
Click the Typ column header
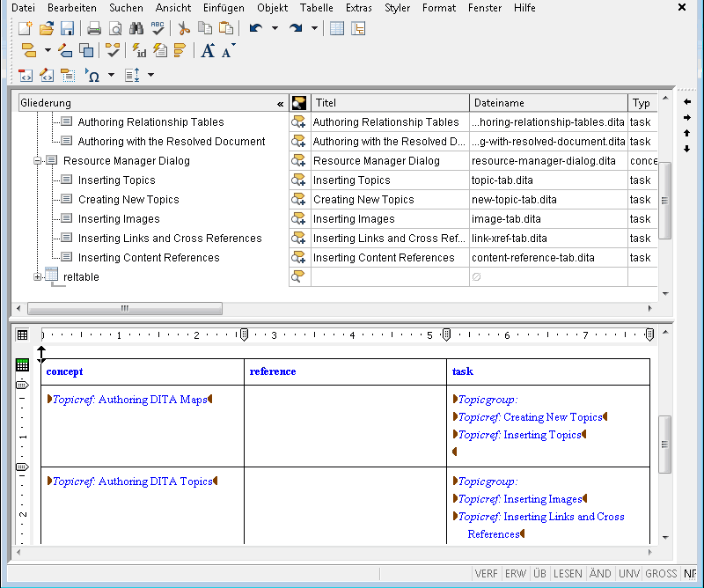click(643, 103)
